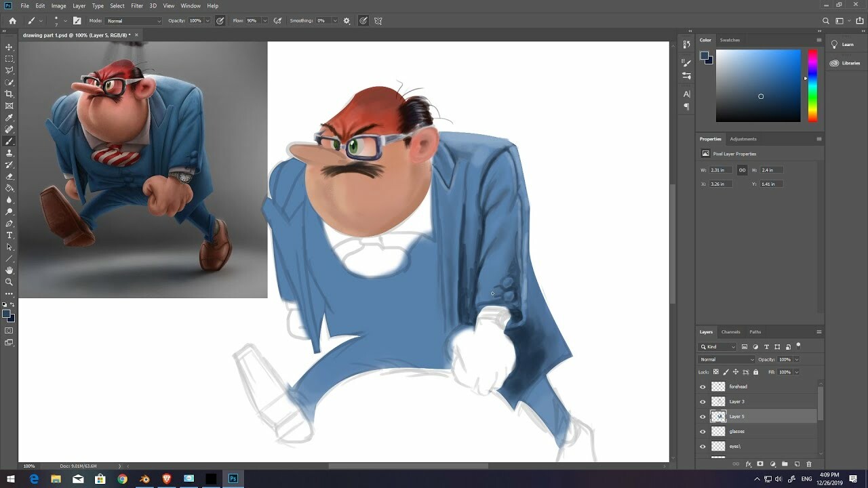Select the Crop tool
Viewport: 868px width, 488px height.
tap(9, 94)
